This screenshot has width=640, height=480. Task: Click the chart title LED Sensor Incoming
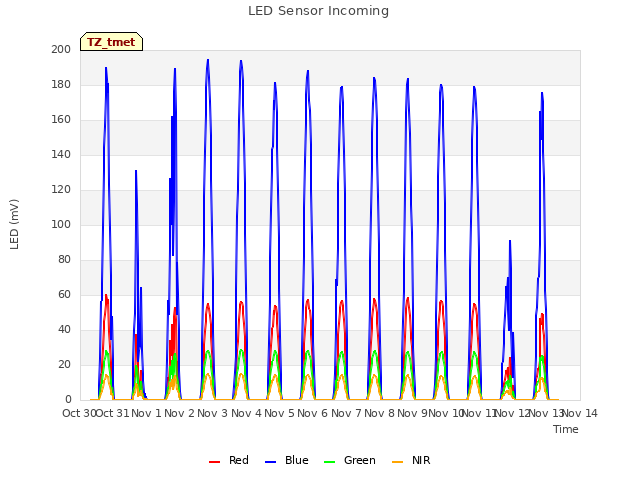(318, 11)
